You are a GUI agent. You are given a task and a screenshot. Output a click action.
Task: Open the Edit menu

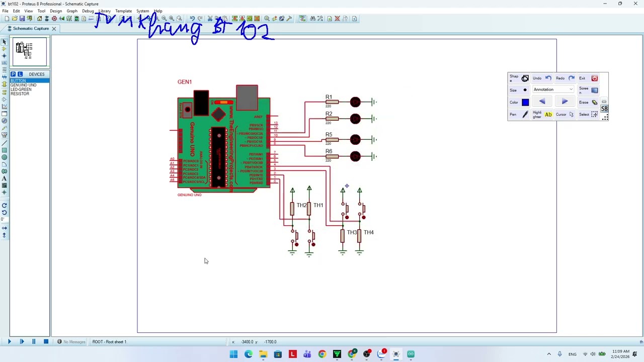17,11
